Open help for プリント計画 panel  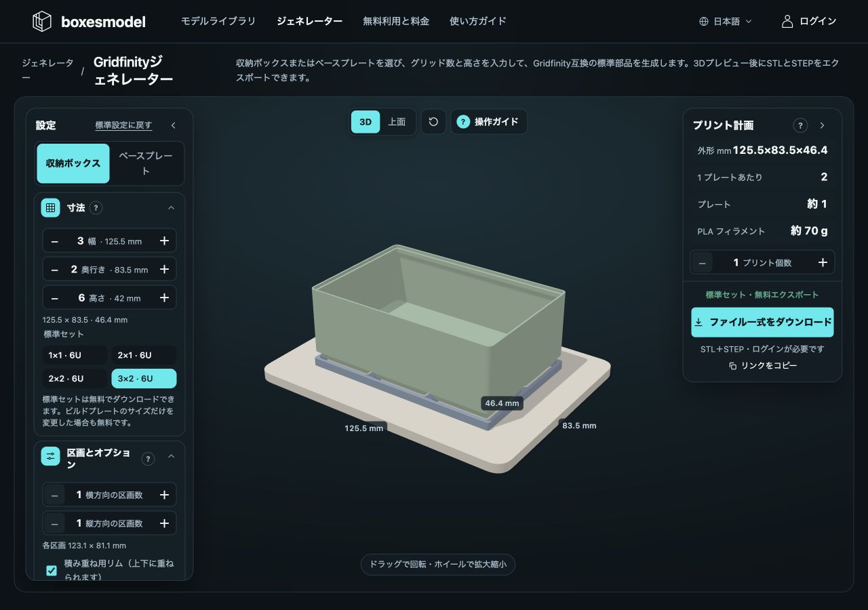pyautogui.click(x=800, y=125)
